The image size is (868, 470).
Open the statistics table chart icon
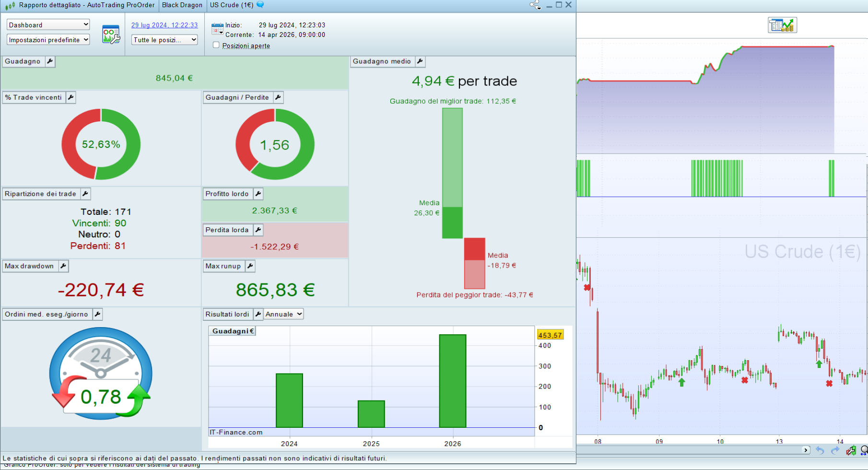(782, 25)
